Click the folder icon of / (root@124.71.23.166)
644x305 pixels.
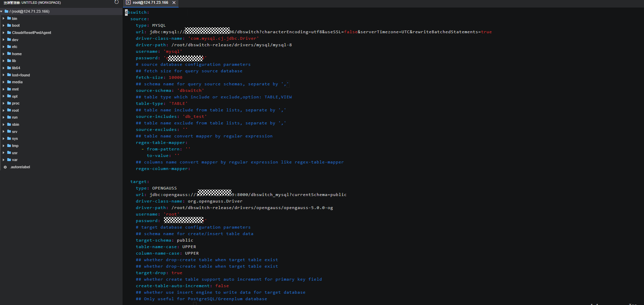(7, 11)
